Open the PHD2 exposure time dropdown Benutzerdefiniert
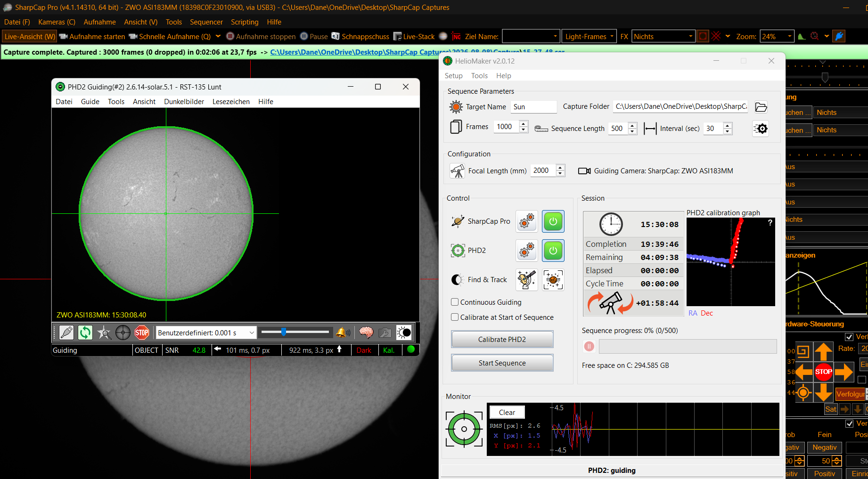The image size is (868, 479). [206, 333]
